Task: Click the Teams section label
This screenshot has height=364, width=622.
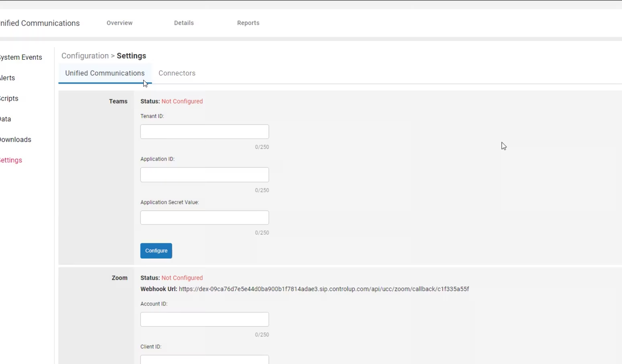Action: point(118,101)
